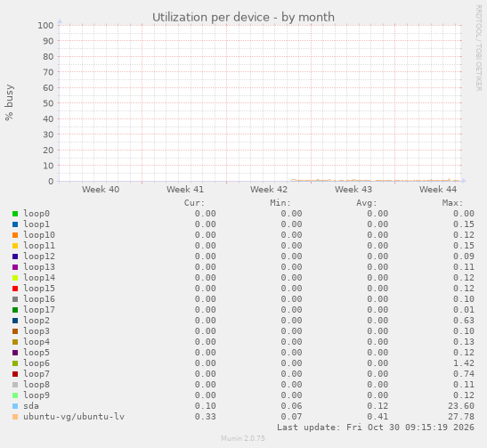Click the loop2 navy swatch
487x448 pixels.
coord(15,321)
